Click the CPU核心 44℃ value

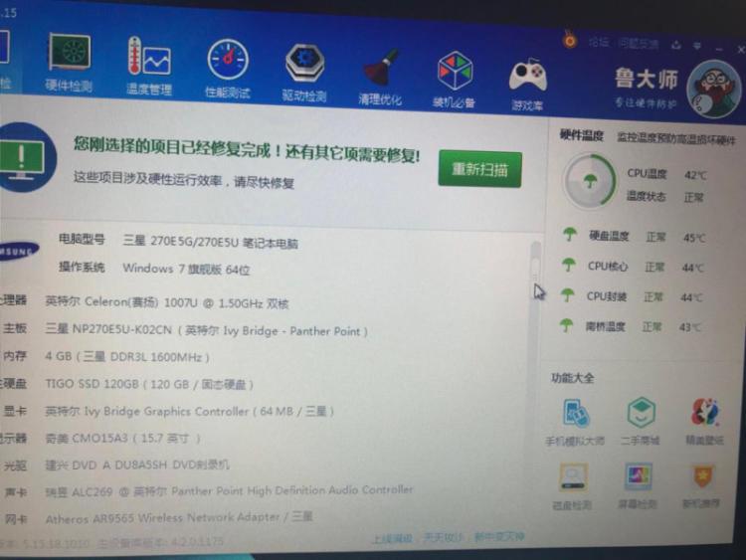click(x=692, y=268)
